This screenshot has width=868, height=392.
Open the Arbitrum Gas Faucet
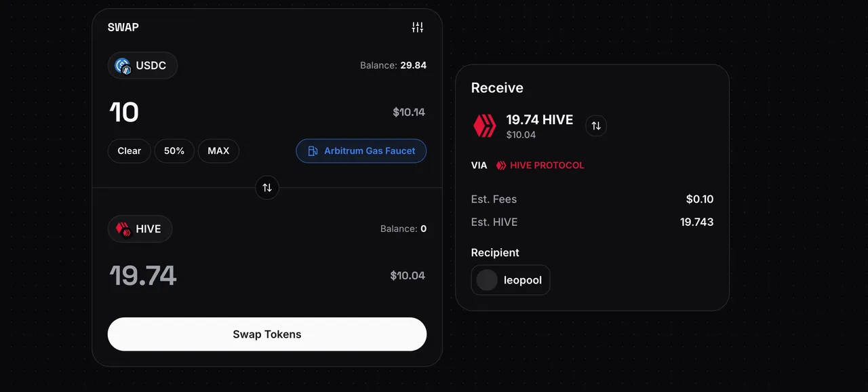361,151
